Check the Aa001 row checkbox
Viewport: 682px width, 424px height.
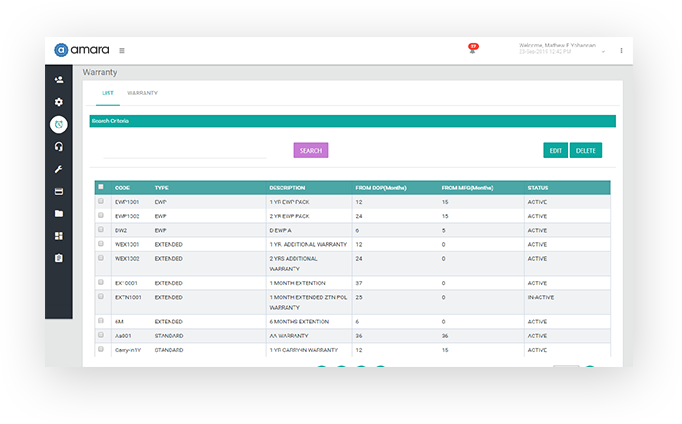coord(101,335)
